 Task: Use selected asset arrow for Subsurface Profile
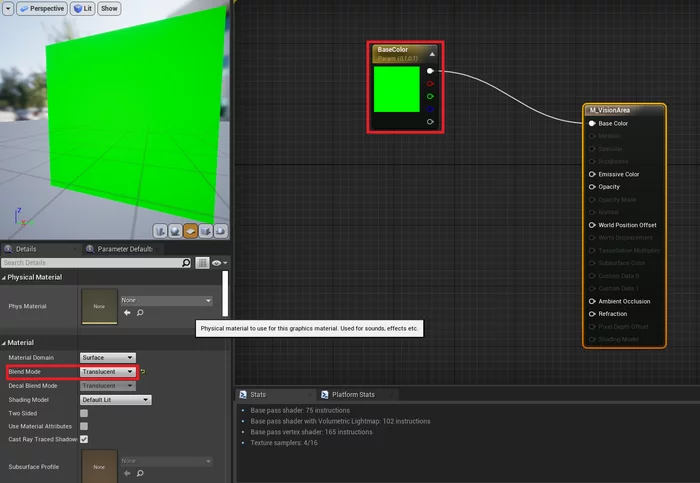tap(127, 473)
